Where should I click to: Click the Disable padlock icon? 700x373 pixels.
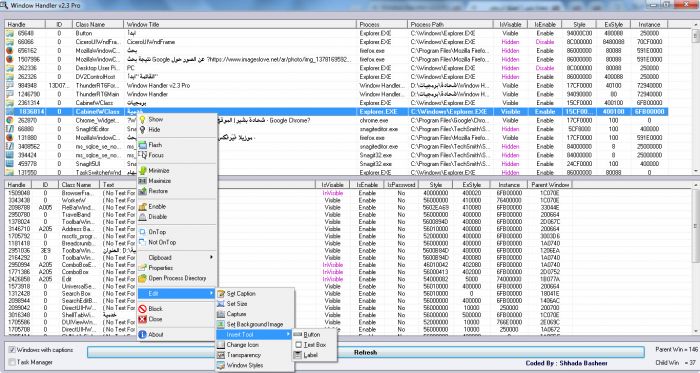142,217
